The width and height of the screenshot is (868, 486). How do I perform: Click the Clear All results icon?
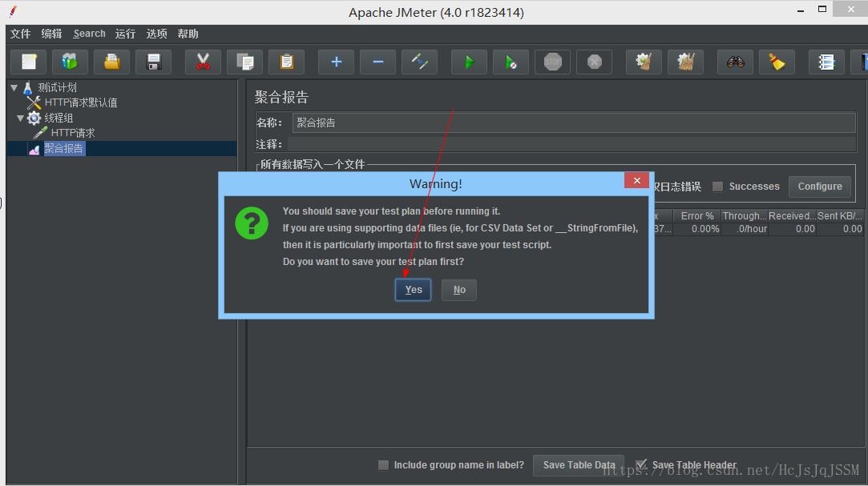[x=686, y=62]
